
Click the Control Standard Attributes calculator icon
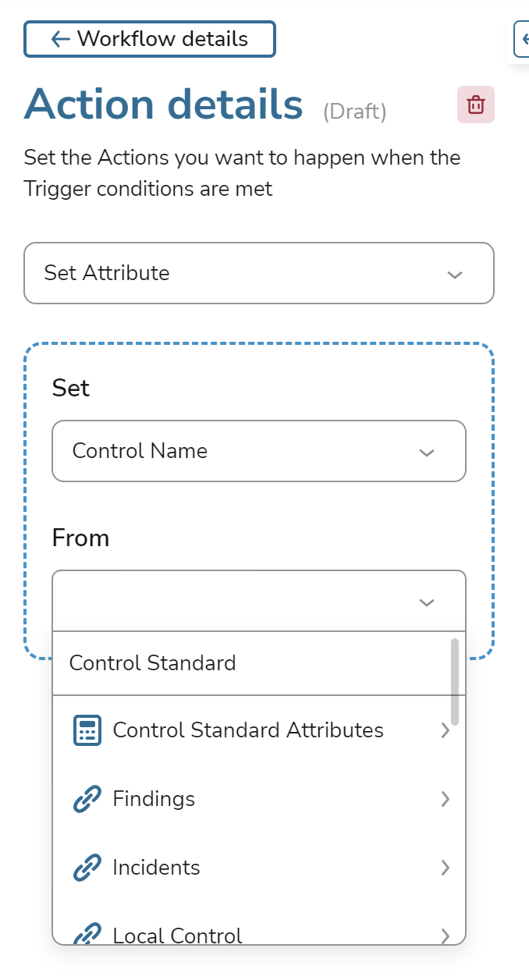click(x=87, y=730)
